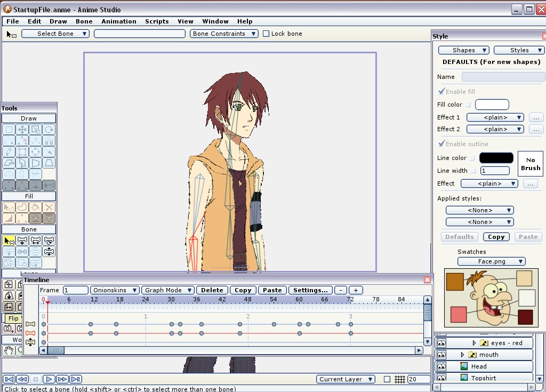Screen dimensions: 546x392
Task: Hide the Head layer using eye icon
Action: tap(441, 366)
